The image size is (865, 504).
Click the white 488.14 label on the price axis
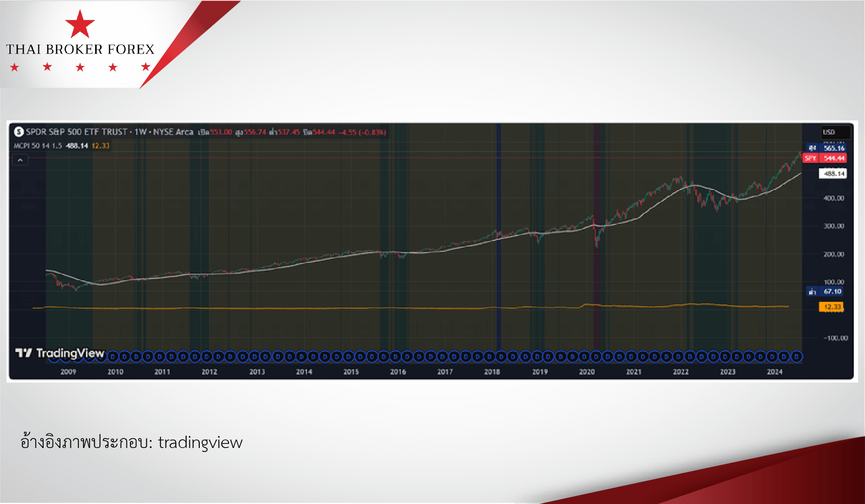point(834,173)
